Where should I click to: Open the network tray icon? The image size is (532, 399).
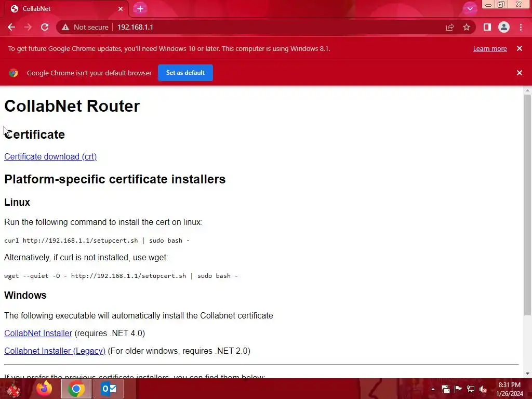471,389
